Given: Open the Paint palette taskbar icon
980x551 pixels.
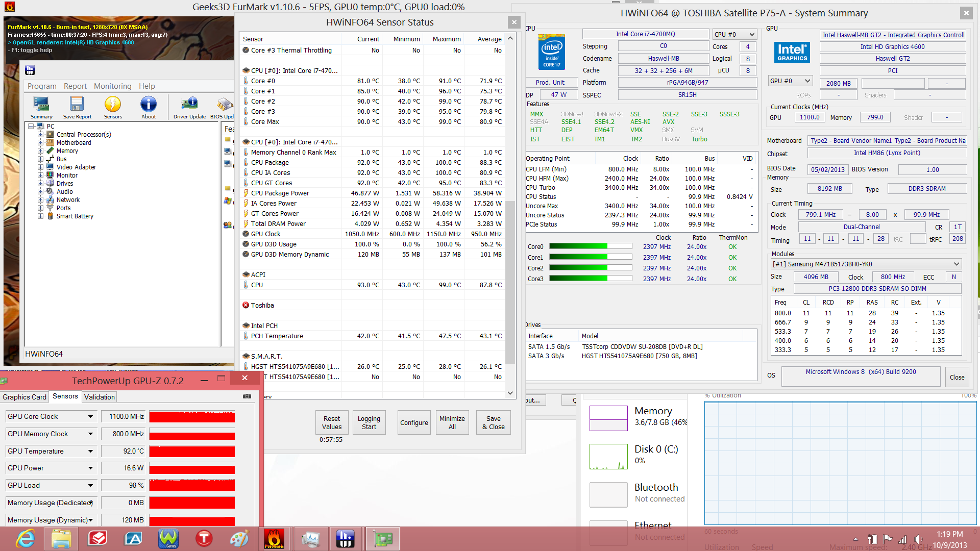Looking at the screenshot, I should (x=239, y=539).
